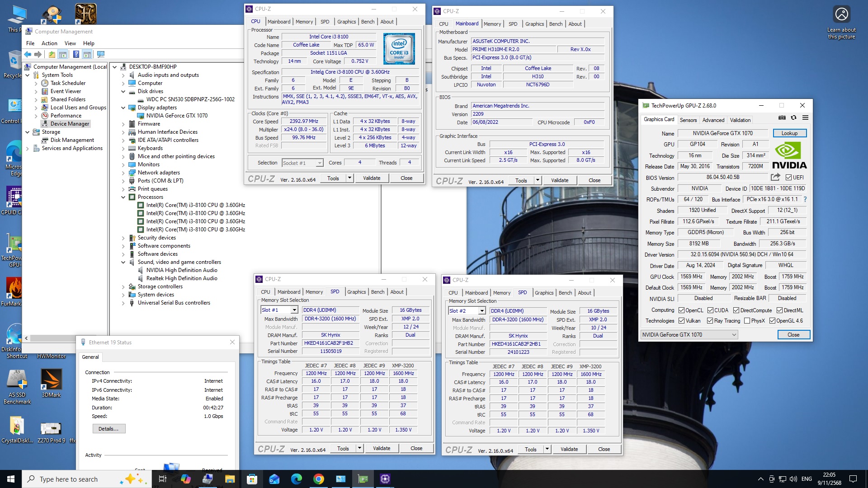Toggle the UEFI checkbox in GPU-Z

click(x=789, y=178)
